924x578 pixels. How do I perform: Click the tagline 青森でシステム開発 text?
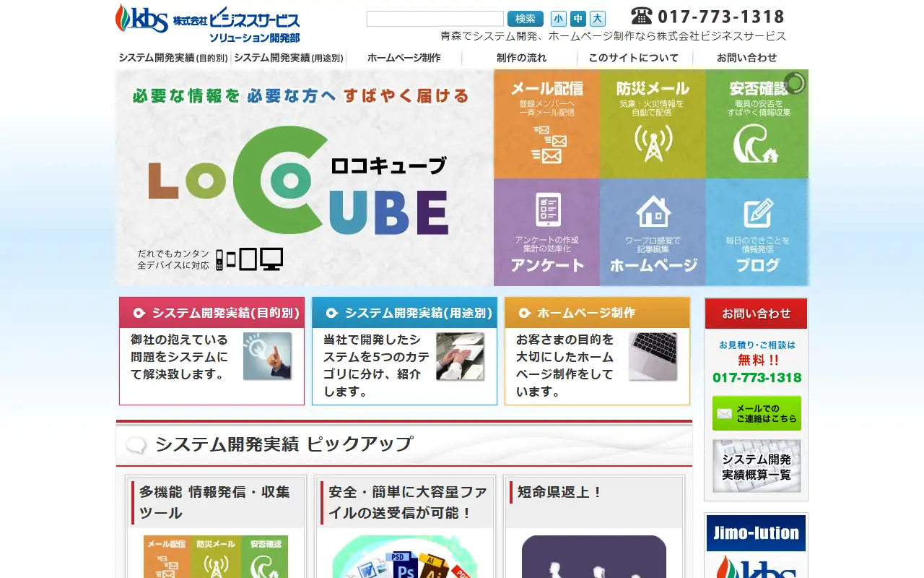point(613,35)
